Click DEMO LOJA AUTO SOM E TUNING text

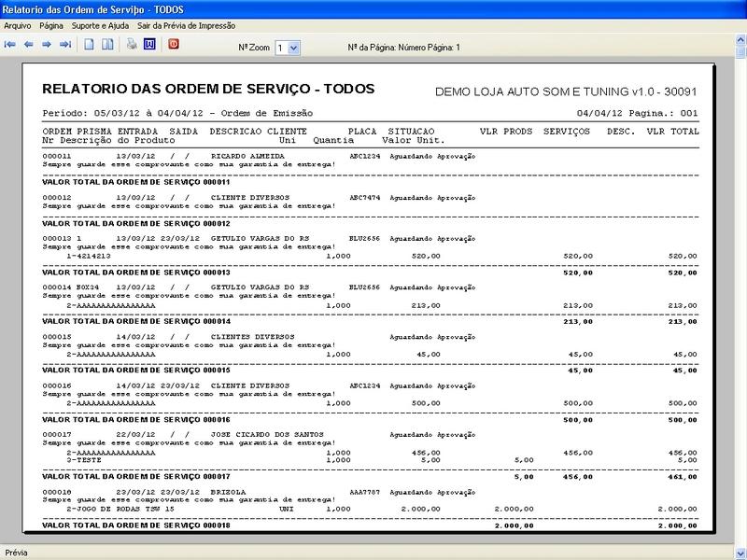pyautogui.click(x=566, y=91)
